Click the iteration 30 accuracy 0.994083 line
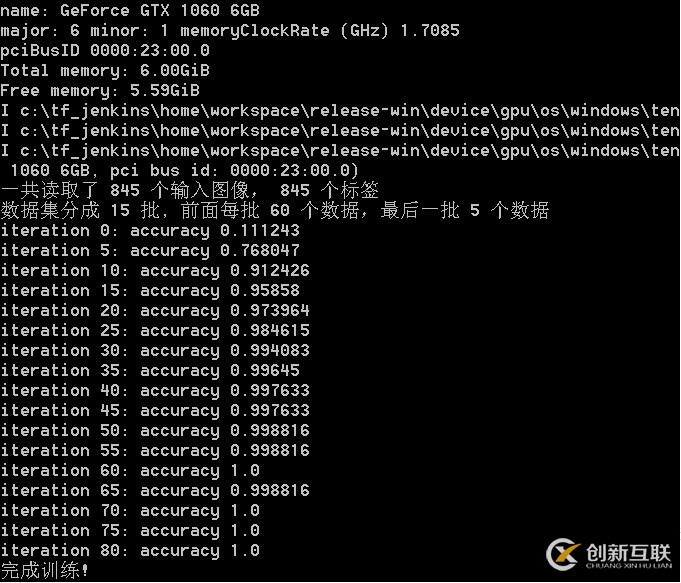This screenshot has width=681, height=583. pos(155,350)
